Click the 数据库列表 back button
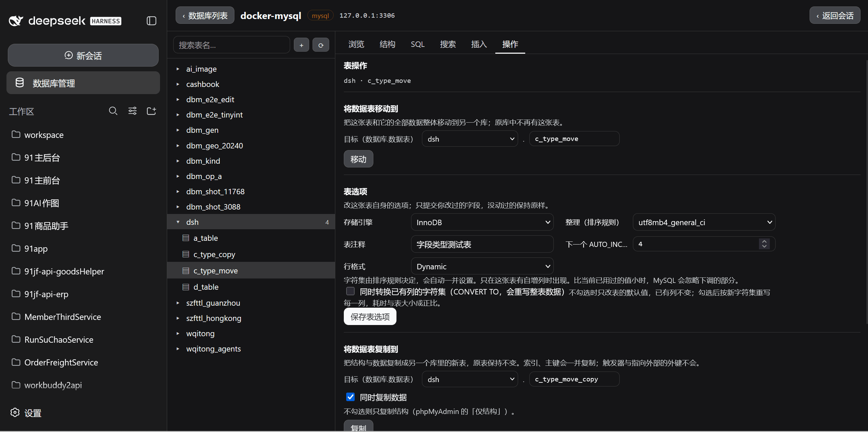 point(205,15)
